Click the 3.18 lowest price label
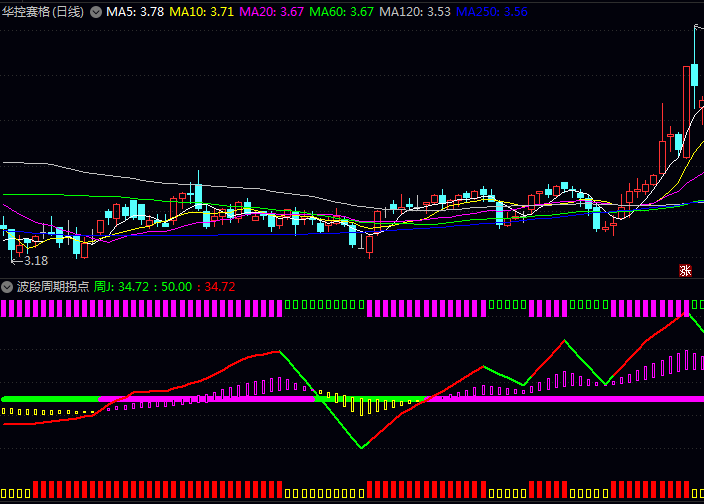Screen dimensions: 704x504 pos(35,260)
